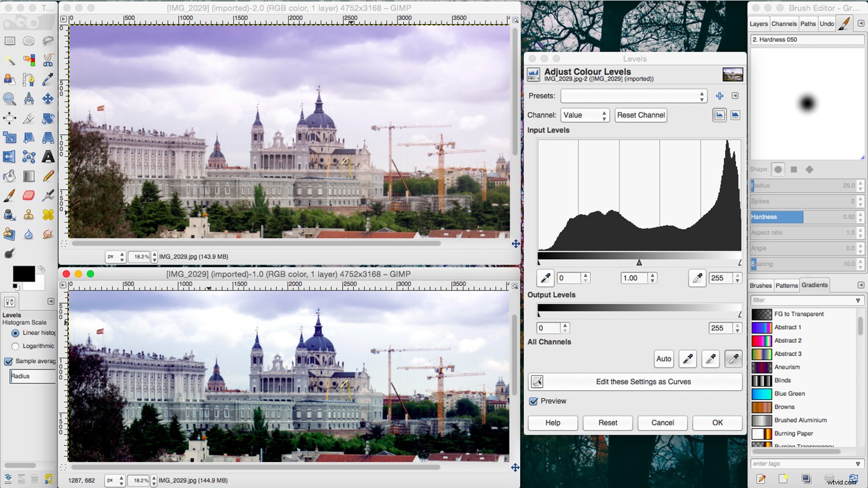The width and height of the screenshot is (868, 488).
Task: Expand the gradient filter dropdown
Action: click(858, 300)
